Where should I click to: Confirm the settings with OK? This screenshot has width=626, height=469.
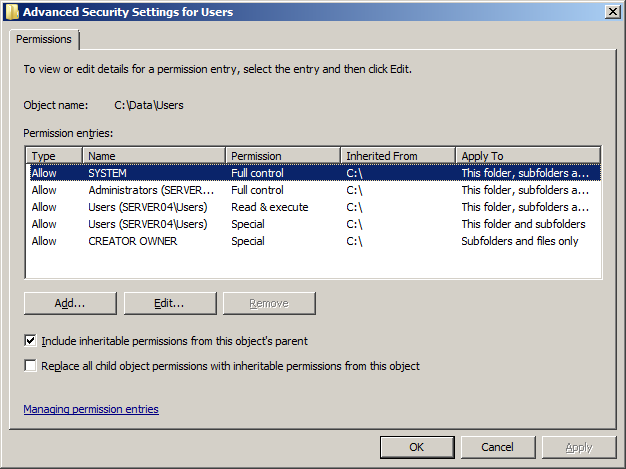coord(416,447)
